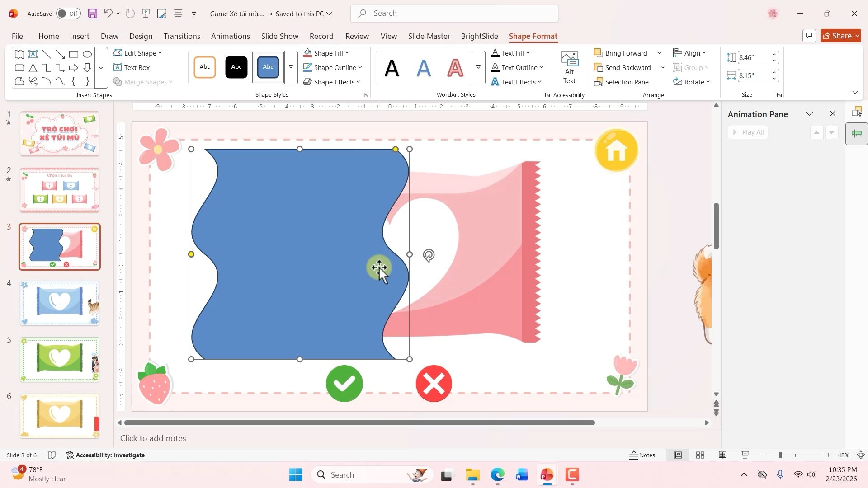Open Microsoft Edge from taskbar

pyautogui.click(x=497, y=475)
